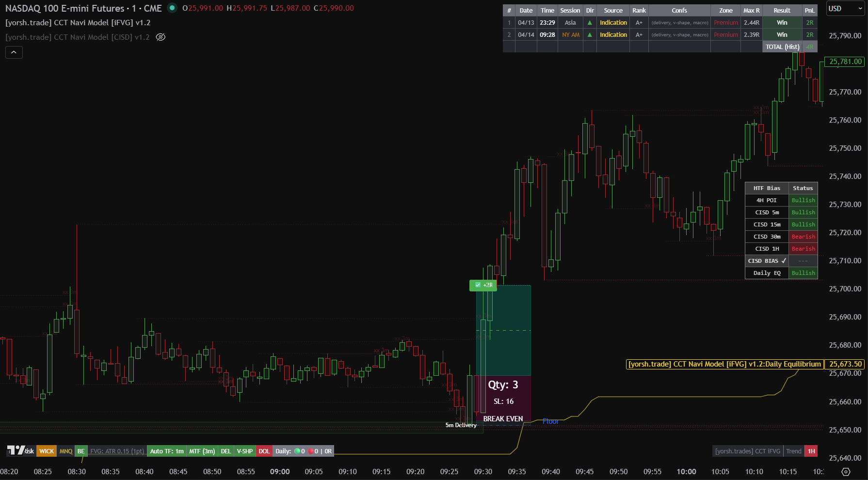Click the NY AM session cell
Image resolution: width=868 pixels, height=480 pixels.
[x=570, y=34]
